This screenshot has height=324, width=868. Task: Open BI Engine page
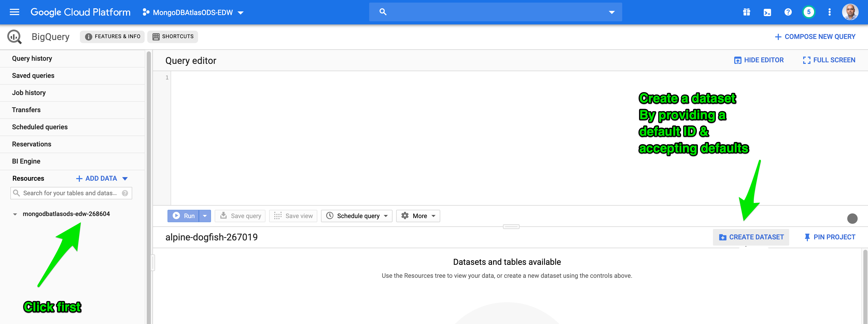(x=72, y=161)
